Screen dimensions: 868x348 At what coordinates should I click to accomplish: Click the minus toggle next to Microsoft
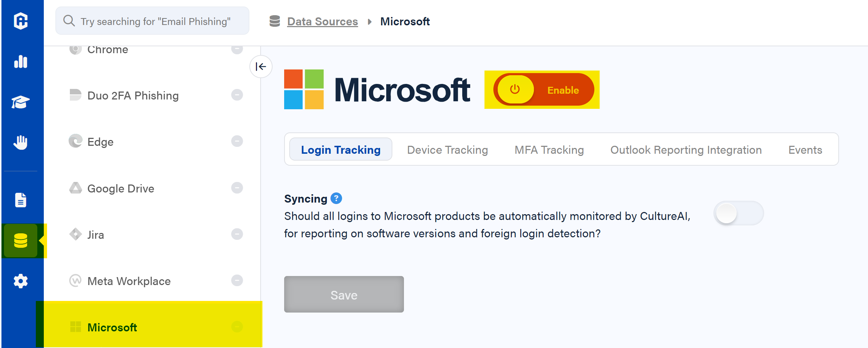click(237, 327)
